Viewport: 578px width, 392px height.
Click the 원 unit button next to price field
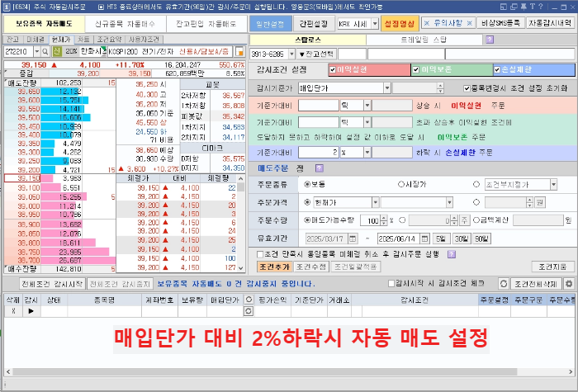pos(540,202)
